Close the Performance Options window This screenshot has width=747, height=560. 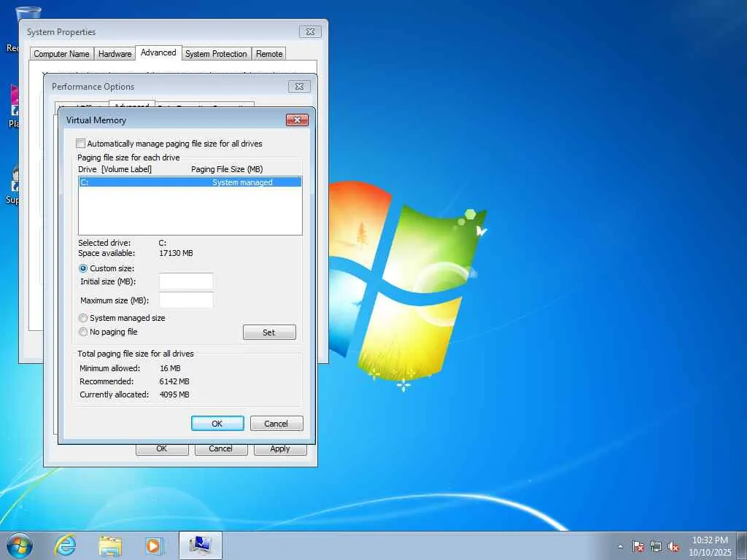click(299, 87)
